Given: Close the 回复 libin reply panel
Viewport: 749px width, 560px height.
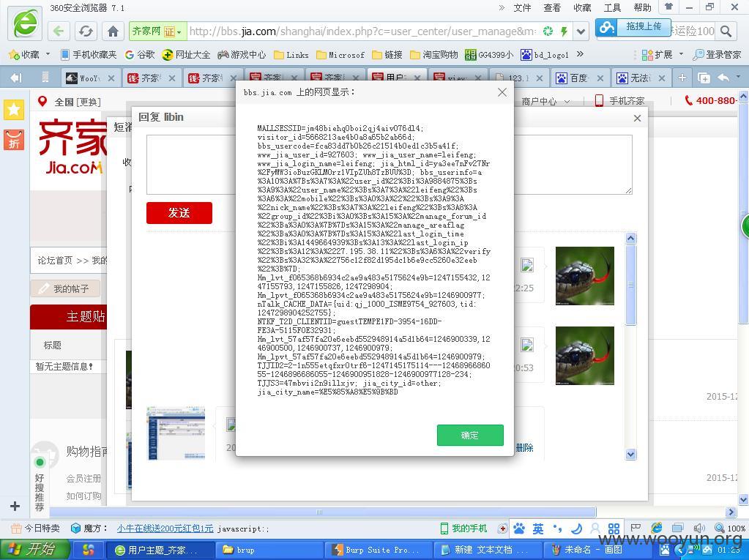Looking at the screenshot, I should coord(637,119).
